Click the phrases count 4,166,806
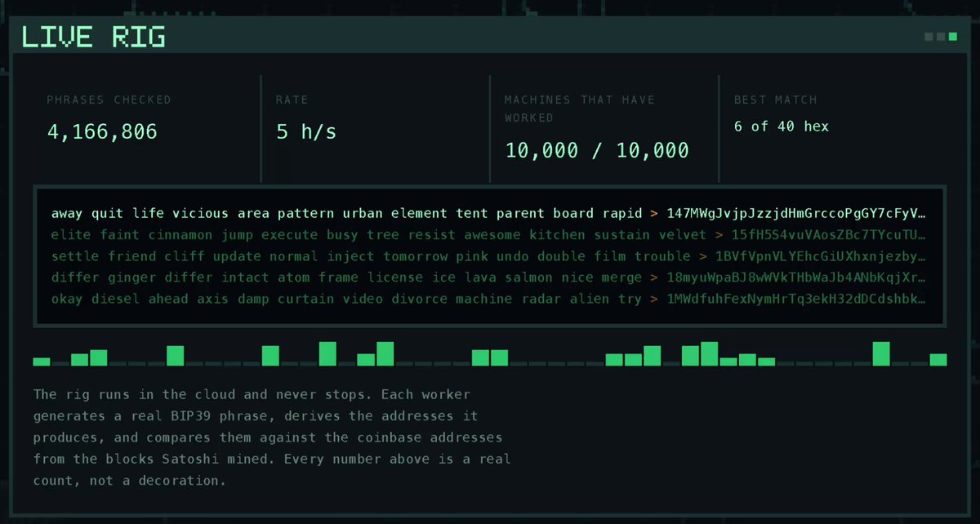Screen dimensions: 980x524 pos(102,131)
